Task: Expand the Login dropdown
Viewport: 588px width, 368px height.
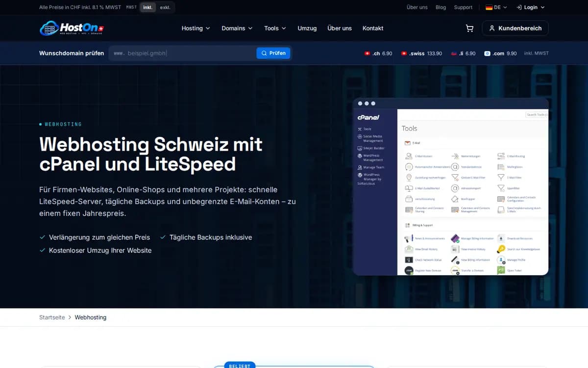Action: [x=530, y=7]
